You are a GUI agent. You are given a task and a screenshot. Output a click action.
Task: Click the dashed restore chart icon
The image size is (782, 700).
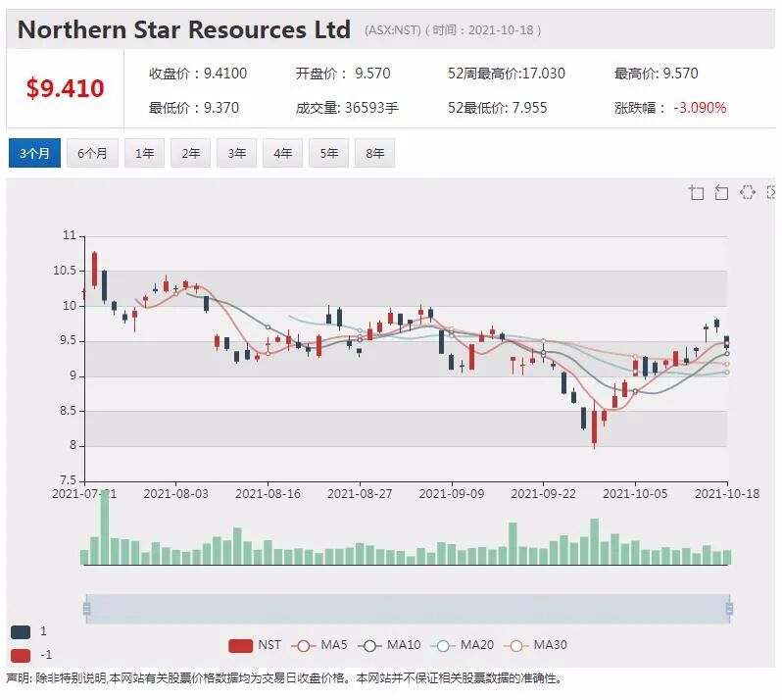click(x=747, y=192)
